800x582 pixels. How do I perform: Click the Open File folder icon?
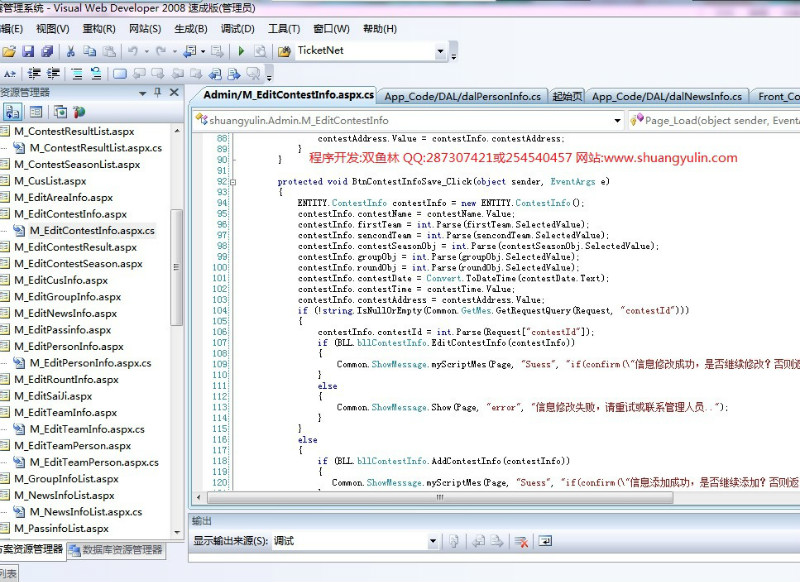pos(9,51)
